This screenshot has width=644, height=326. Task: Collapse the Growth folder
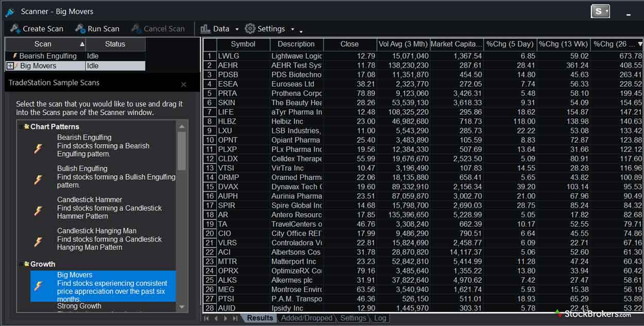point(22,264)
